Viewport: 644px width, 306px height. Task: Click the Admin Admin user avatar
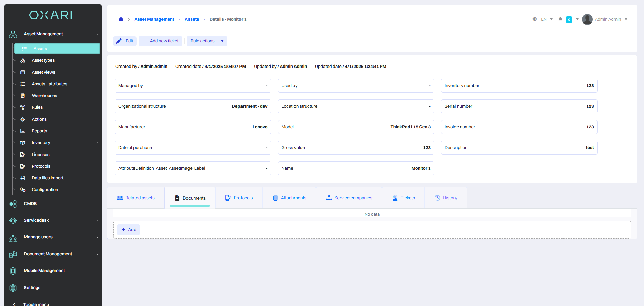(x=587, y=19)
